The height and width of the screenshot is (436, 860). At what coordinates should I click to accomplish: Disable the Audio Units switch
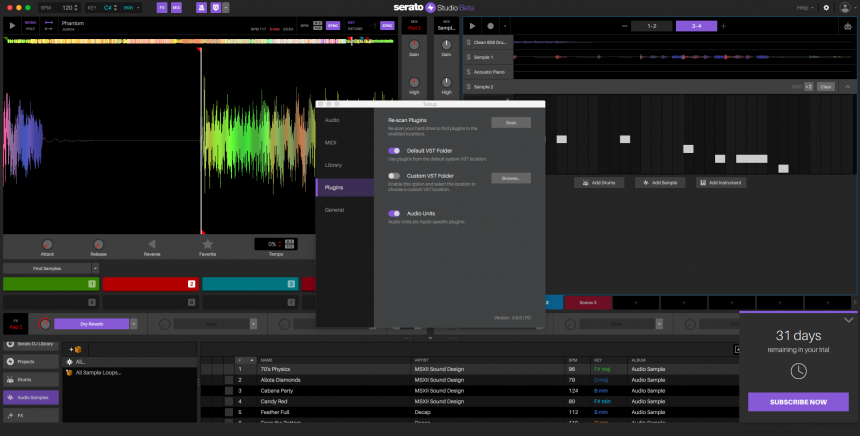point(394,213)
